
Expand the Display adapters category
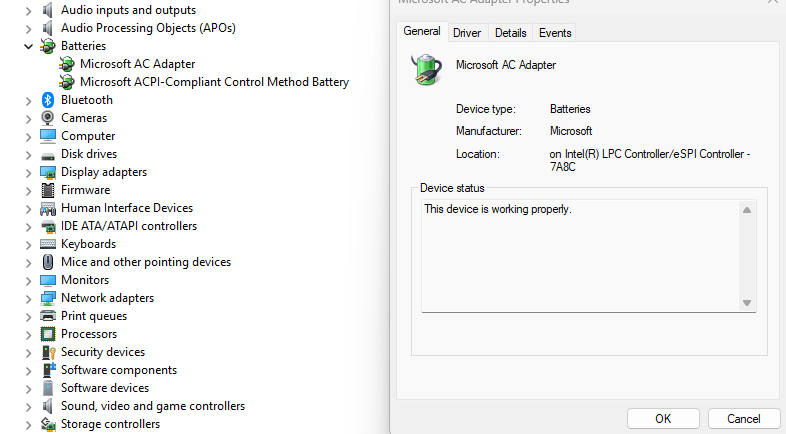click(29, 173)
